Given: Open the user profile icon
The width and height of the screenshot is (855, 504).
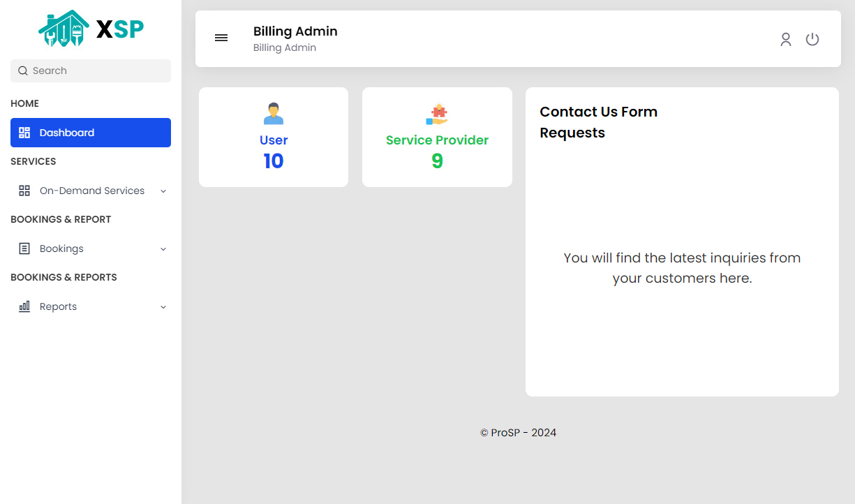Looking at the screenshot, I should tap(786, 40).
